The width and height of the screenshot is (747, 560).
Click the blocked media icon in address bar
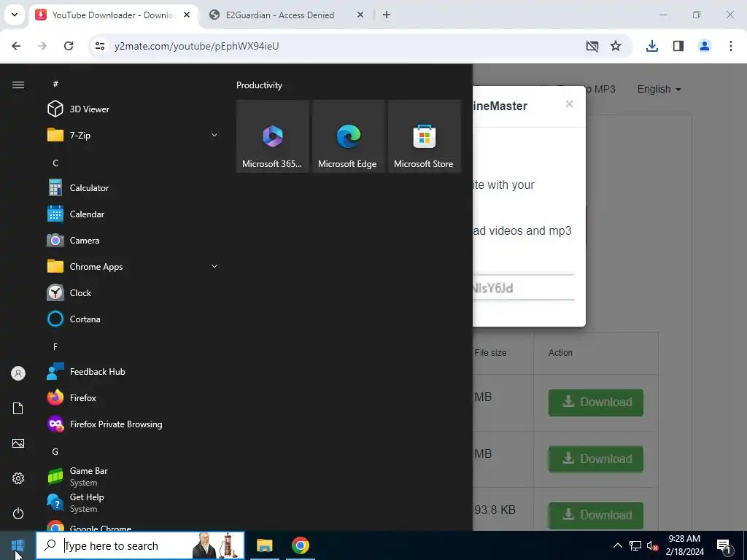pyautogui.click(x=592, y=46)
